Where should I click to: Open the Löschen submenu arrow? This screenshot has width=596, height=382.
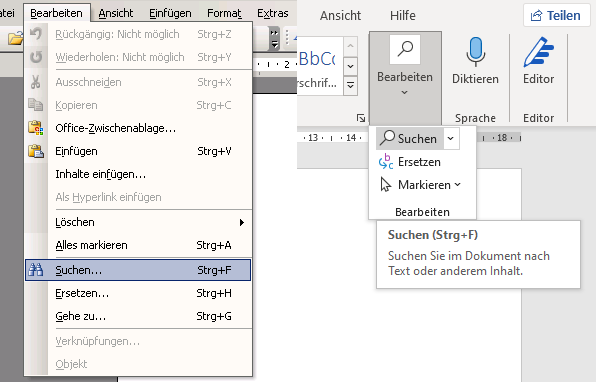coord(242,222)
